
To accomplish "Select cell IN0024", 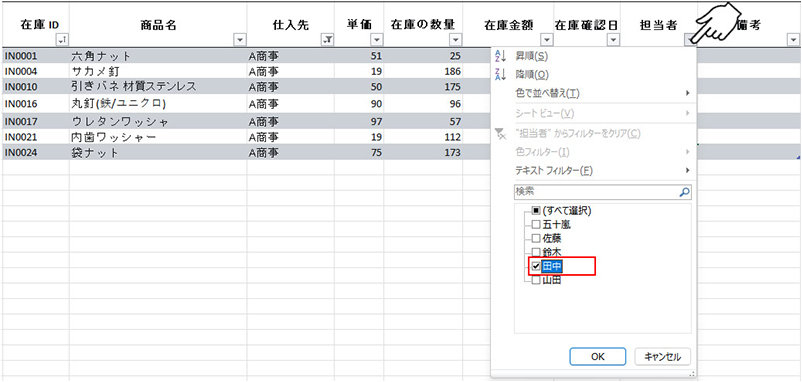I will 36,152.
